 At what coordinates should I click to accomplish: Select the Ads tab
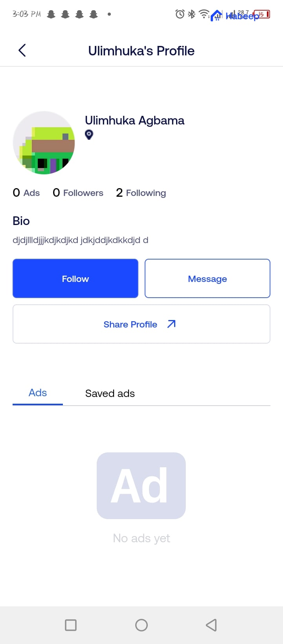pyautogui.click(x=38, y=393)
